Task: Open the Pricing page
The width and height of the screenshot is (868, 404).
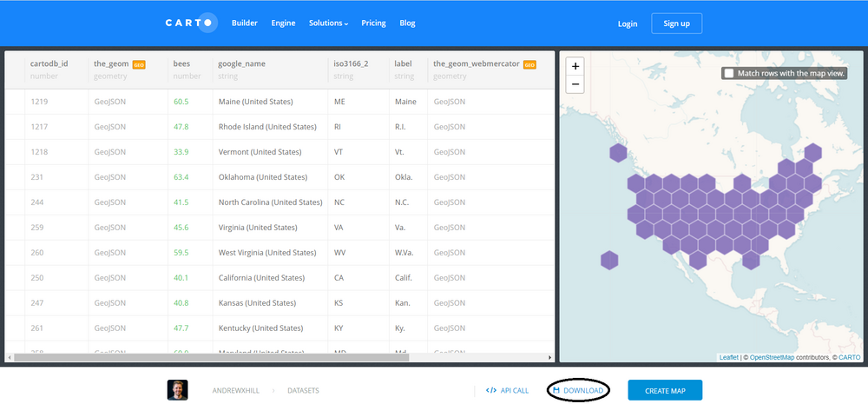Action: pos(373,23)
